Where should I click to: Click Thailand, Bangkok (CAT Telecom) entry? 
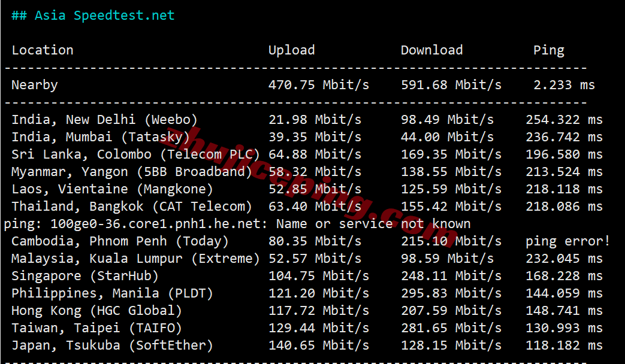coord(132,207)
